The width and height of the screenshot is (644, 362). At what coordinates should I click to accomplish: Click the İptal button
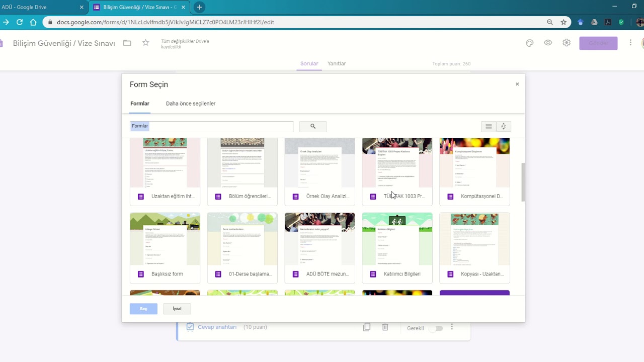[177, 309]
